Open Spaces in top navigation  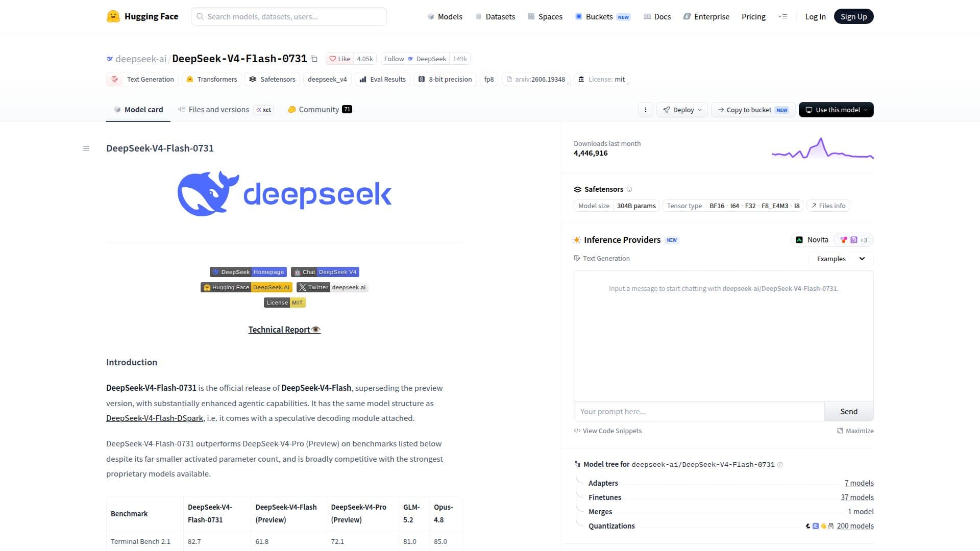[x=545, y=17]
